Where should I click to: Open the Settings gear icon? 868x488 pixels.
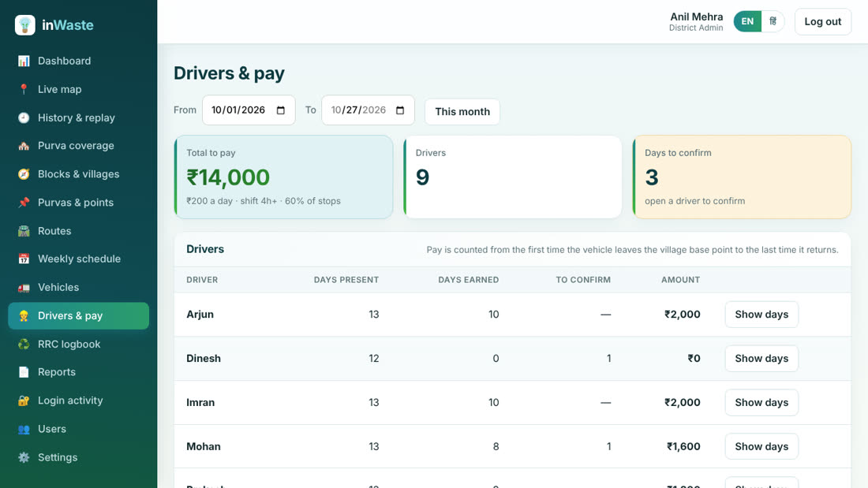click(24, 457)
